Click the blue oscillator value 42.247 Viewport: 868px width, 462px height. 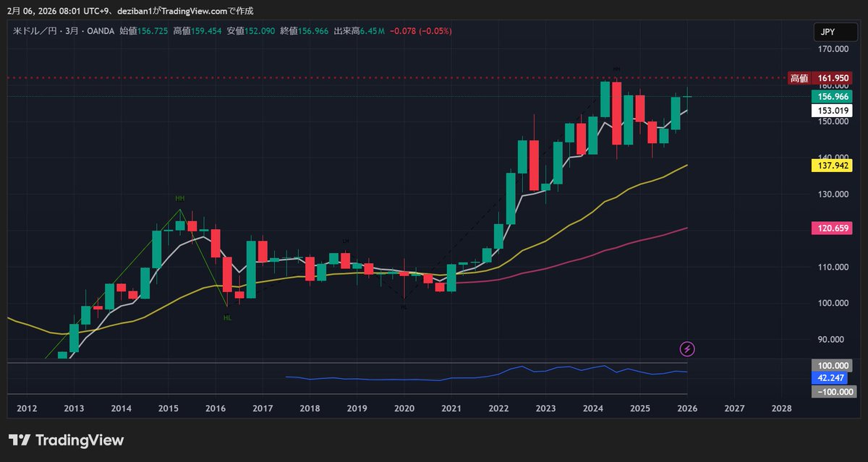[x=829, y=379]
